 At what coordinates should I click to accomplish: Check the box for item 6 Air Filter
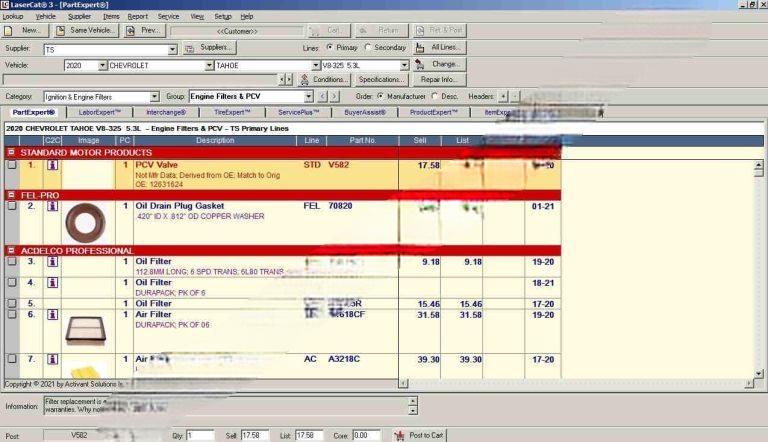coord(12,314)
